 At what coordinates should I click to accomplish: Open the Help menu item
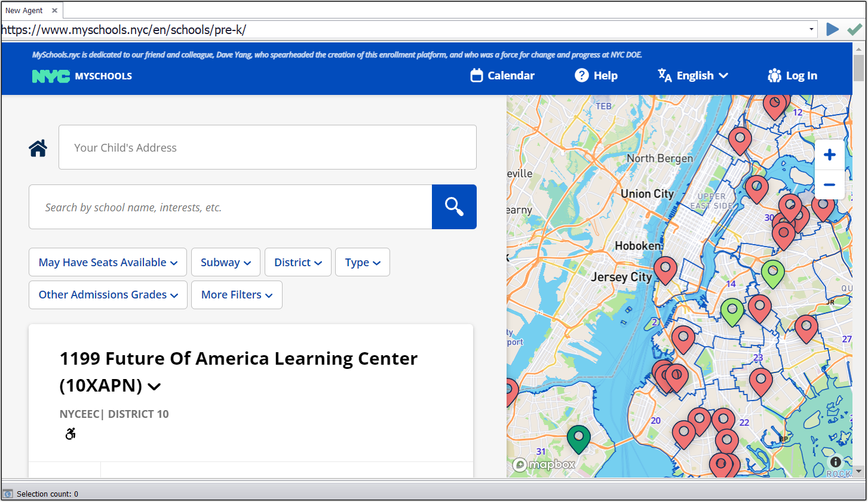[596, 76]
